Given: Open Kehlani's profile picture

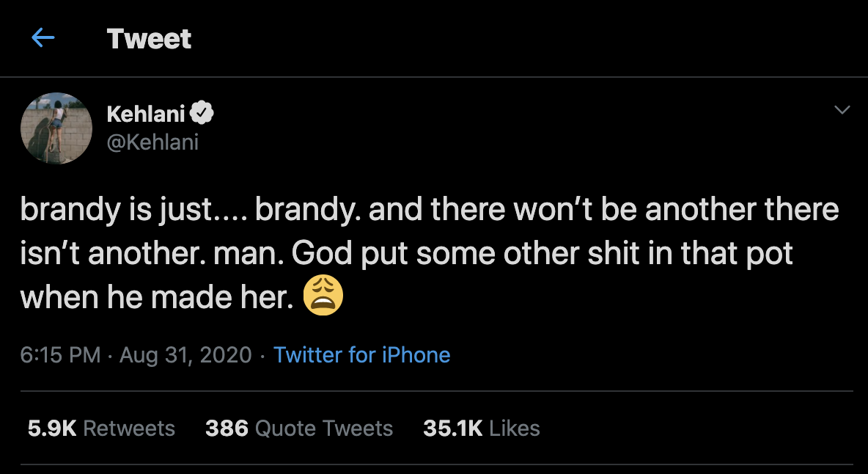Looking at the screenshot, I should (x=56, y=128).
